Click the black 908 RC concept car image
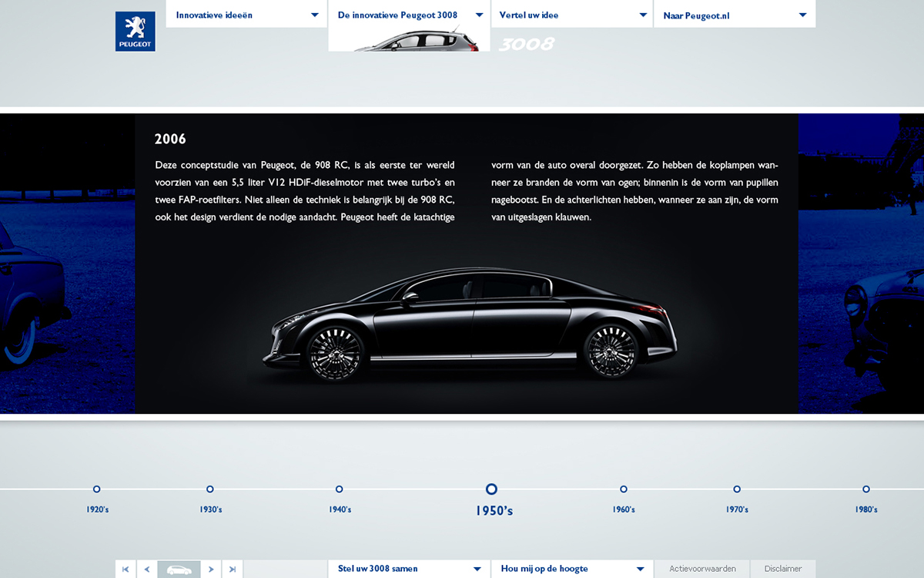 (470, 324)
